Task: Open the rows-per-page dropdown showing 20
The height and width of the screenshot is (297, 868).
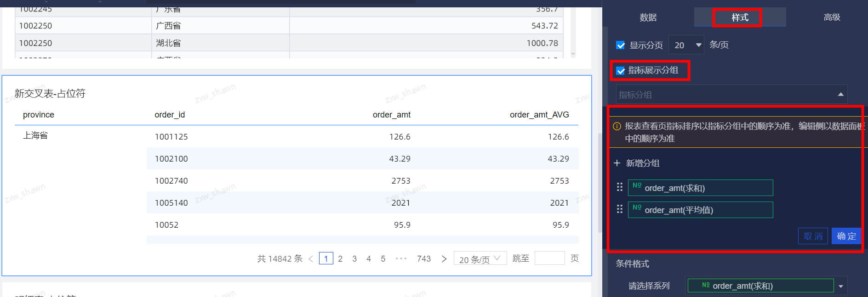Action: [686, 45]
